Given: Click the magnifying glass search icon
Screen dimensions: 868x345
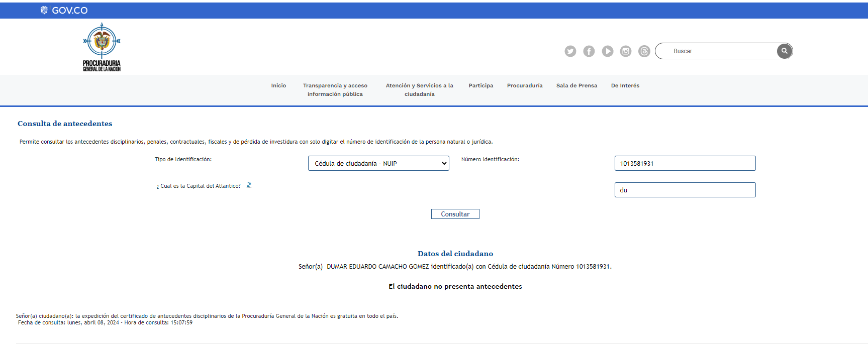Looking at the screenshot, I should point(784,51).
